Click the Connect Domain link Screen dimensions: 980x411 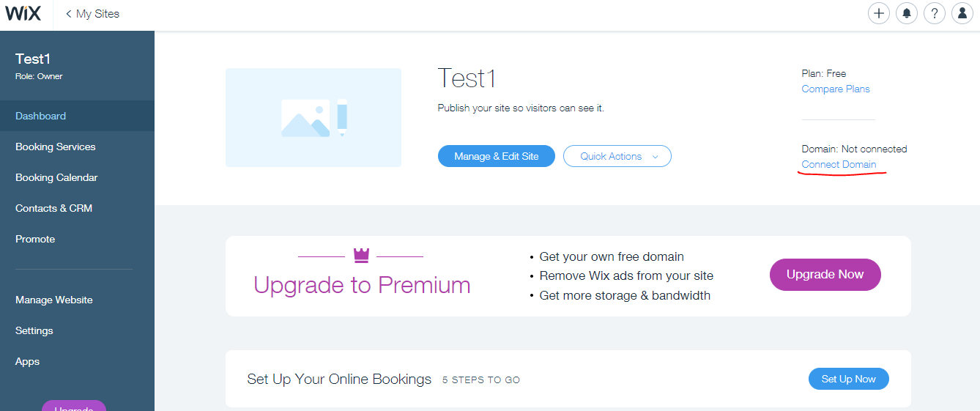pos(839,164)
